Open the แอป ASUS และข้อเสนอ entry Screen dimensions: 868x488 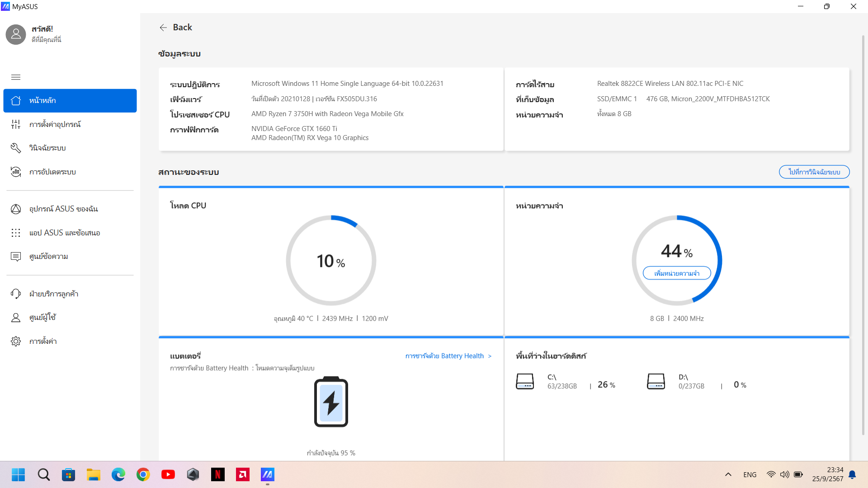pos(70,233)
